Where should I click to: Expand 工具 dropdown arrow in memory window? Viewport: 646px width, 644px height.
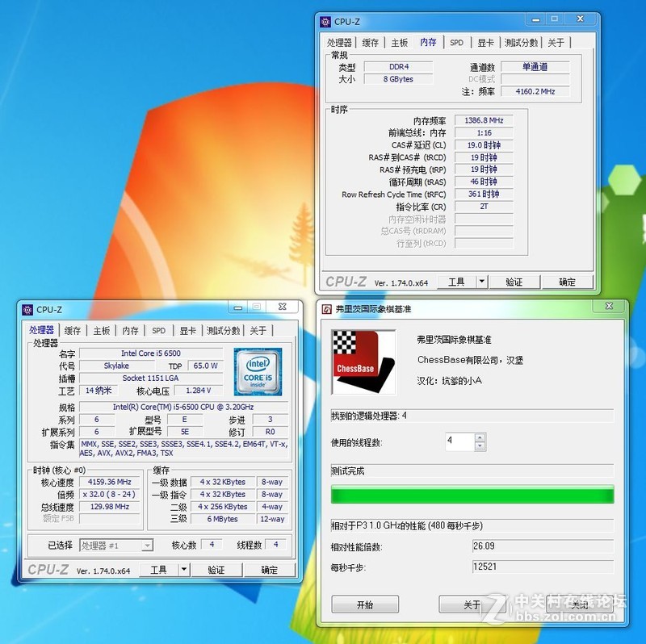[482, 282]
